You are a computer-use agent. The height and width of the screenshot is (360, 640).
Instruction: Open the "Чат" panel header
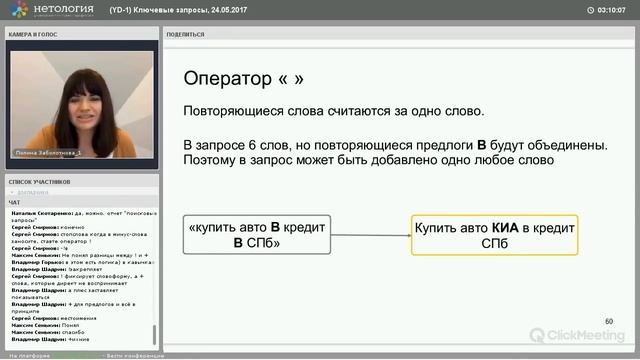[82, 202]
